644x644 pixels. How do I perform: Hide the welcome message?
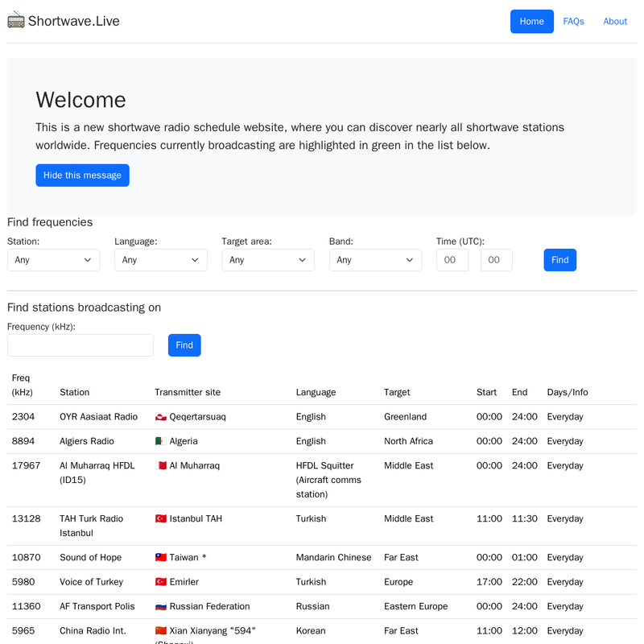[x=82, y=175]
